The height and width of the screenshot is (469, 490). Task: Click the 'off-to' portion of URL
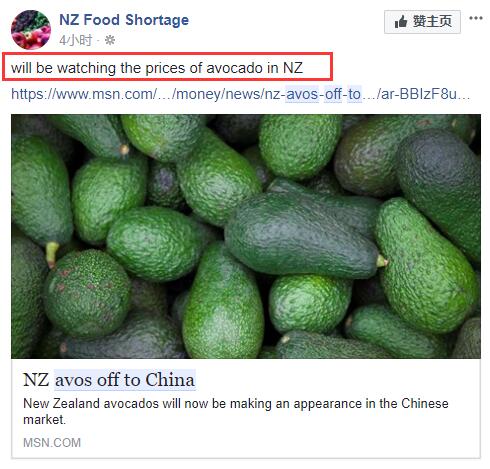(343, 94)
